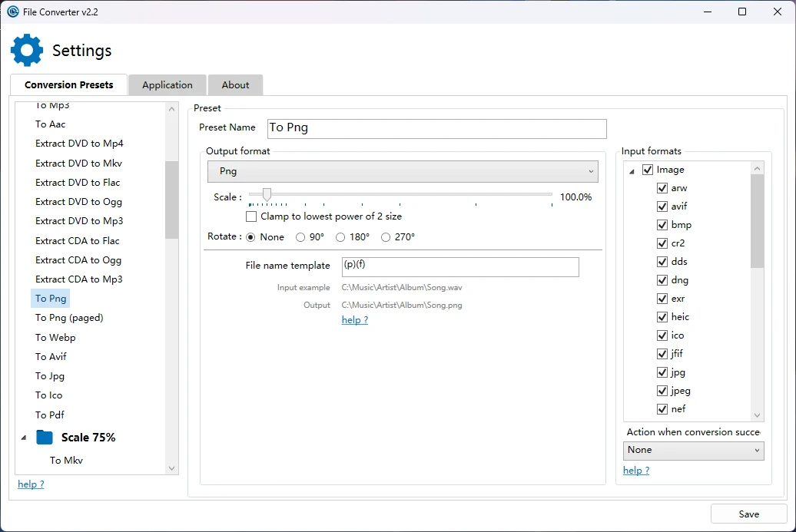Switch to the Application tab

(167, 85)
